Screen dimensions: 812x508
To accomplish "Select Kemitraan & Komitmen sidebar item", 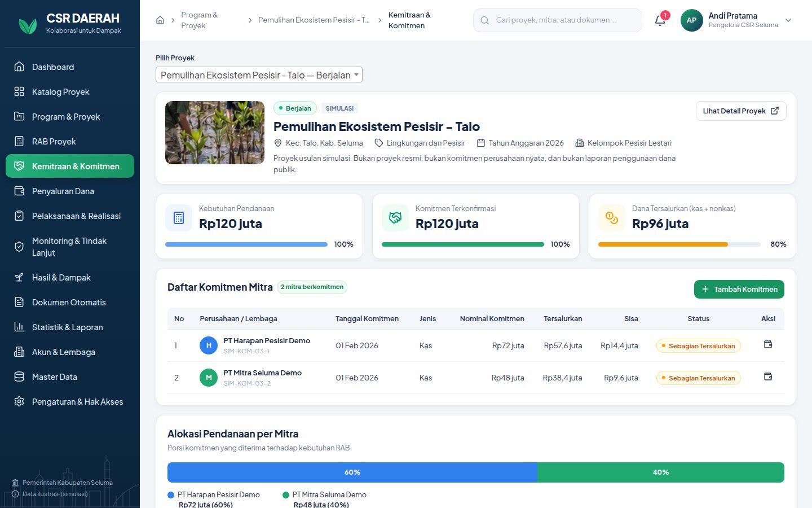I will [x=70, y=166].
